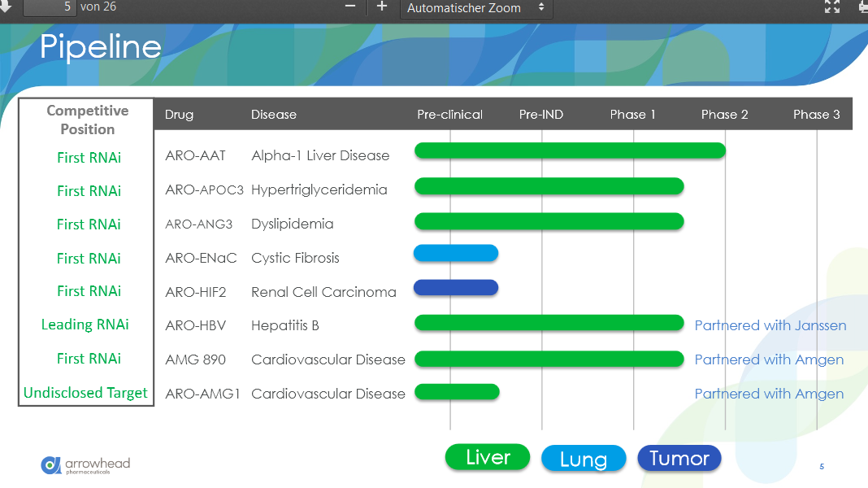The height and width of the screenshot is (488, 868).
Task: Select the green Liver legend pill
Action: pyautogui.click(x=488, y=457)
